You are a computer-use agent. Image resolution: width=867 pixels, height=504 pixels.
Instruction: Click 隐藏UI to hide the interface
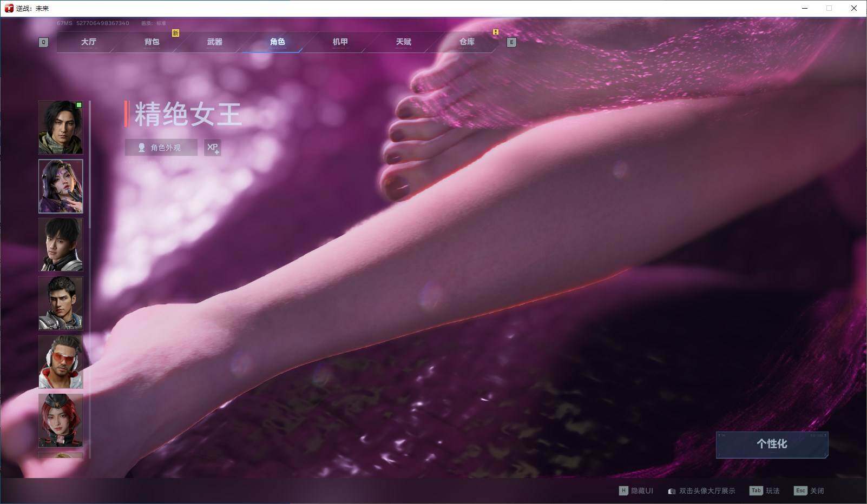coord(642,490)
